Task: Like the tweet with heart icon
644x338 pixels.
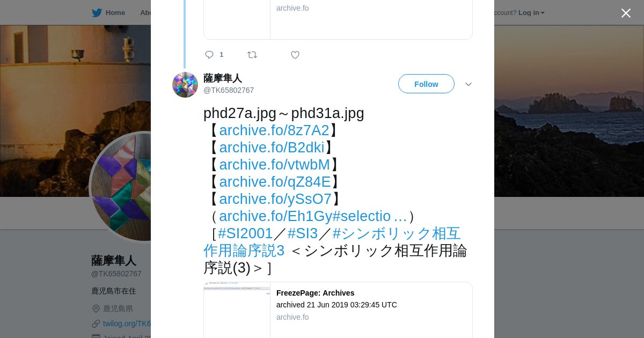Action: pyautogui.click(x=295, y=55)
